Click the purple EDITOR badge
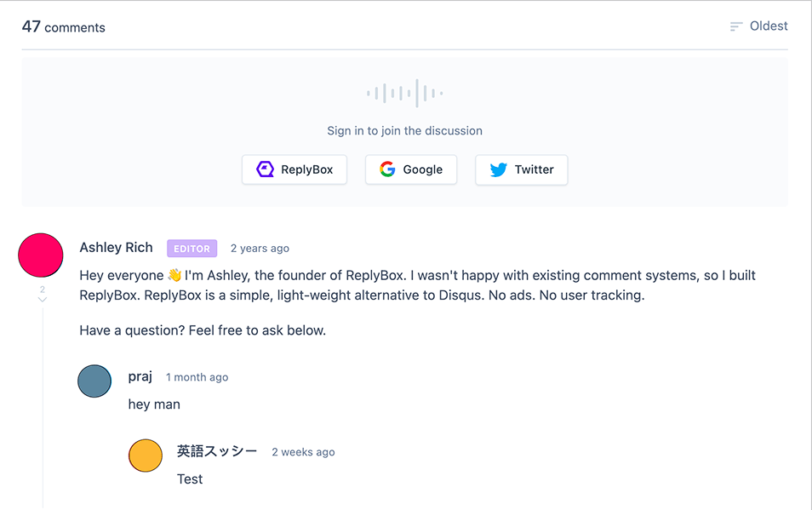This screenshot has width=812, height=510. [192, 249]
